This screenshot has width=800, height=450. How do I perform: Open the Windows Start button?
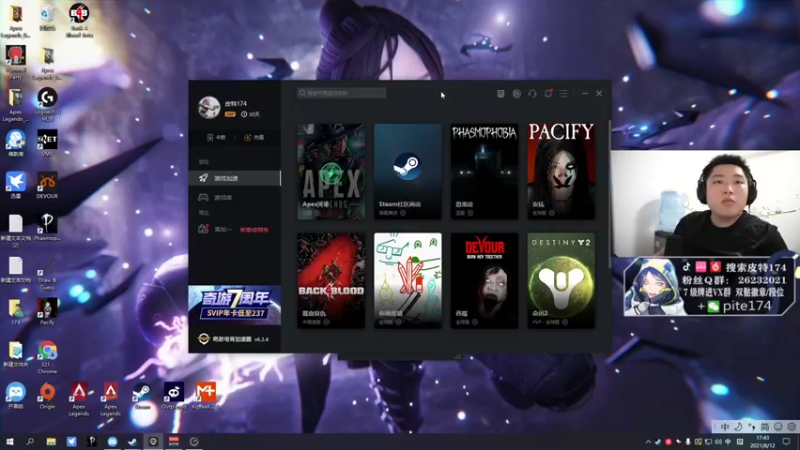[9, 441]
